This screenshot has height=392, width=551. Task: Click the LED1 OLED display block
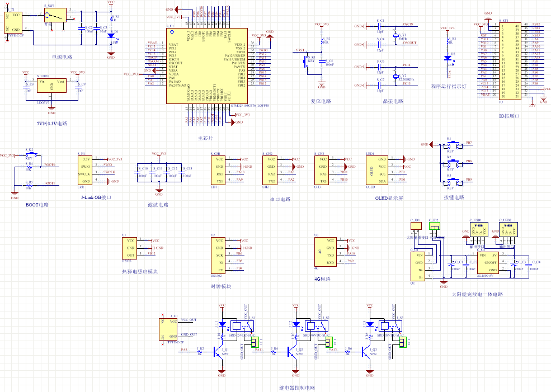(377, 171)
